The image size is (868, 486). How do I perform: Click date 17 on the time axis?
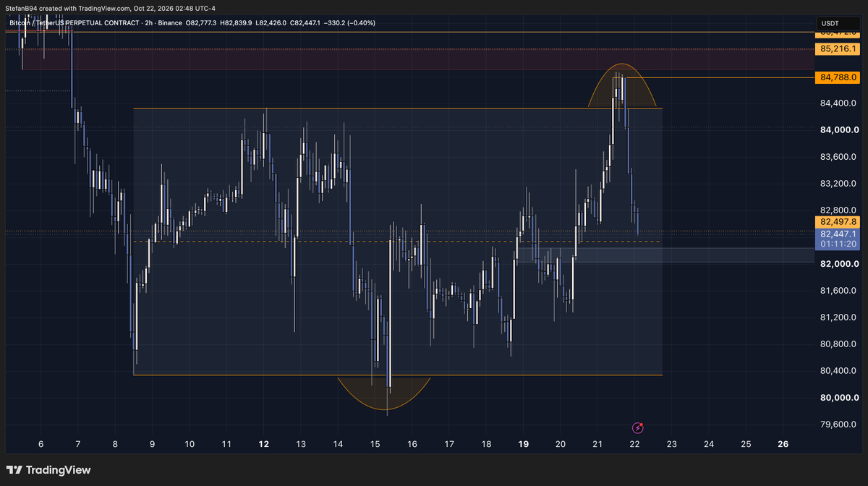pos(449,444)
